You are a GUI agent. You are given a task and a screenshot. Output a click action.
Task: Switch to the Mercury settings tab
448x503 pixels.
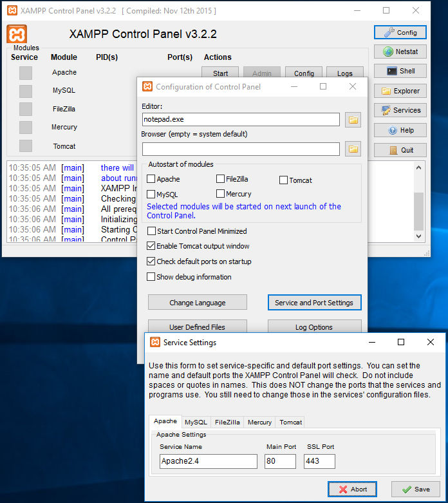point(259,422)
